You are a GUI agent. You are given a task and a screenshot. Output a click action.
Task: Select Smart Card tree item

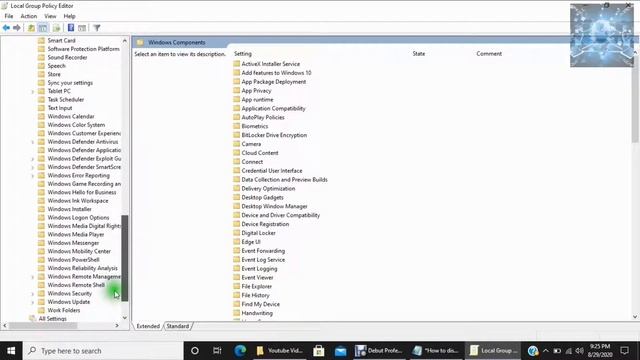[x=61, y=40]
